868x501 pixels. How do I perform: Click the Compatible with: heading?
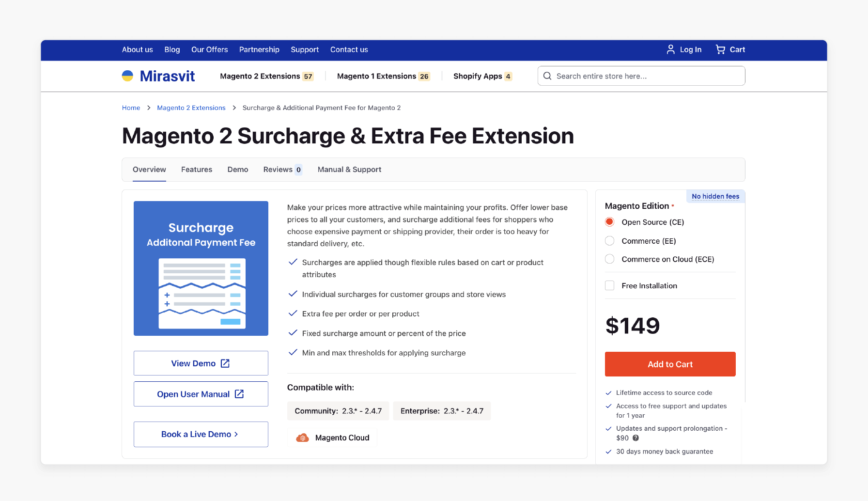[x=321, y=388]
